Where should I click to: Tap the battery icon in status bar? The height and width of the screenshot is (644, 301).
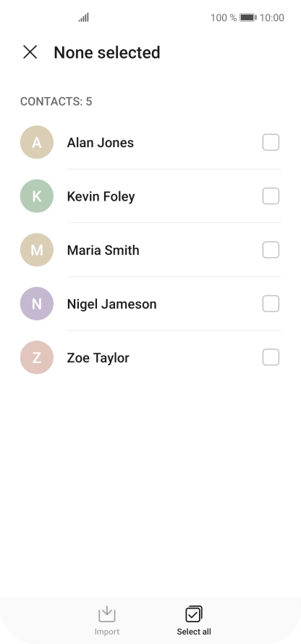click(248, 17)
